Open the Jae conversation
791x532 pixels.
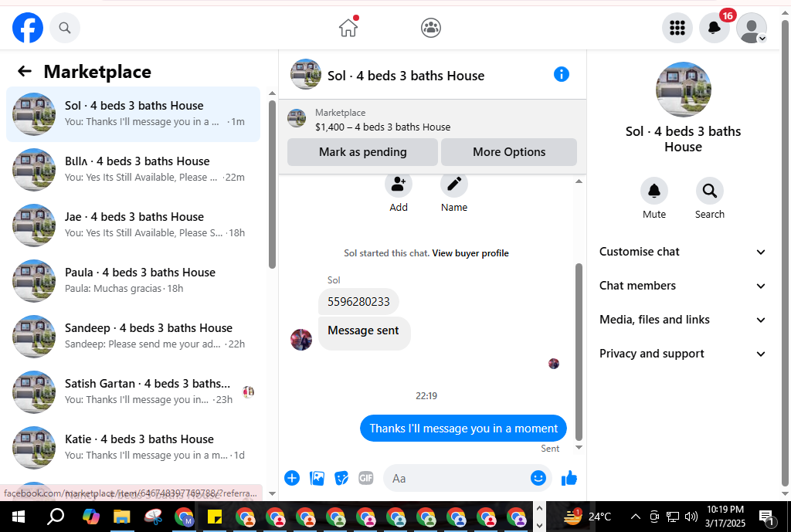coord(133,225)
